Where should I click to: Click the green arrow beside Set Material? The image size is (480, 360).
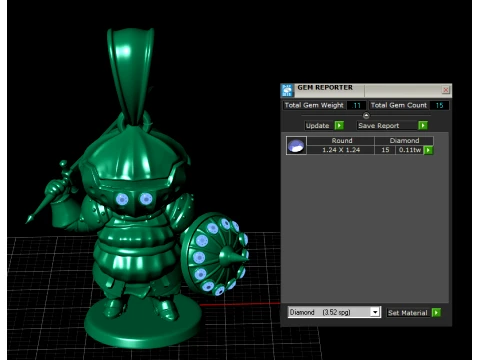(436, 313)
